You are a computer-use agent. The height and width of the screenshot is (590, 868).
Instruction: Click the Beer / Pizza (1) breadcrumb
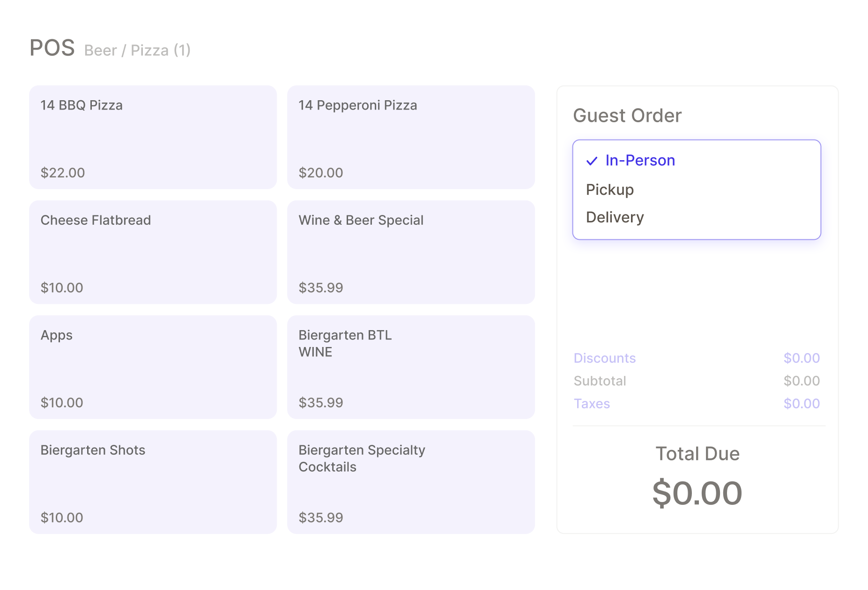pos(137,51)
